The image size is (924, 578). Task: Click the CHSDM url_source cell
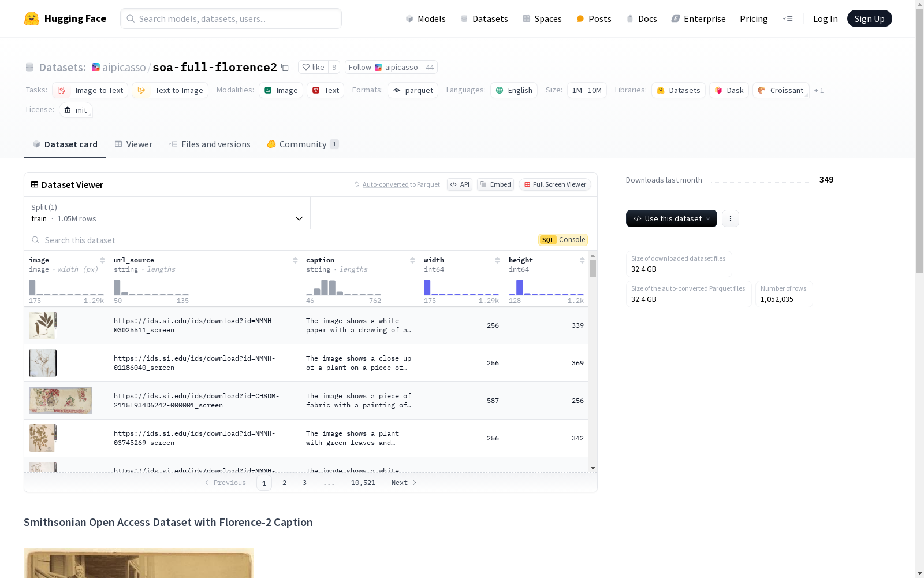click(205, 401)
